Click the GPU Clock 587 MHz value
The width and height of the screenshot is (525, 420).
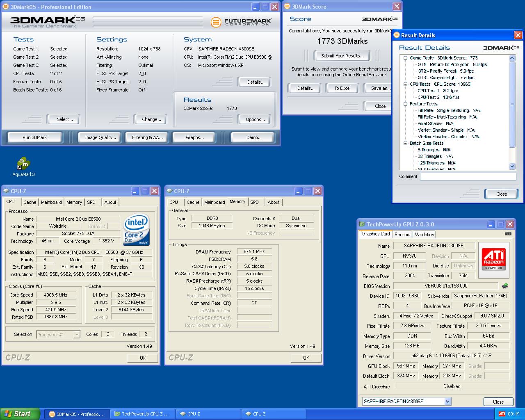point(406,366)
